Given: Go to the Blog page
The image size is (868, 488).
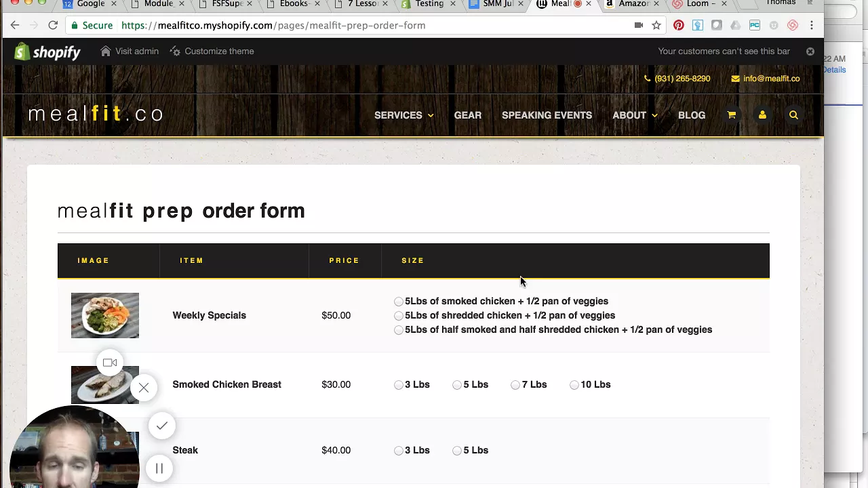Looking at the screenshot, I should click(x=692, y=115).
